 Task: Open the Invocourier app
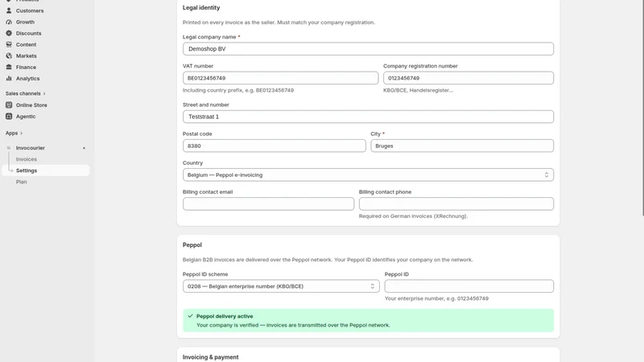click(x=31, y=148)
